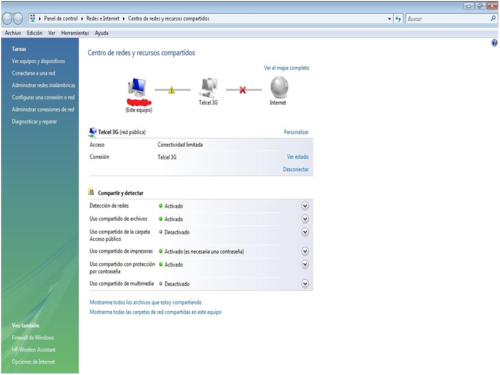This screenshot has height=375, width=500.
Task: Expand the carpeta Acceso público sharing row
Action: pos(305,232)
